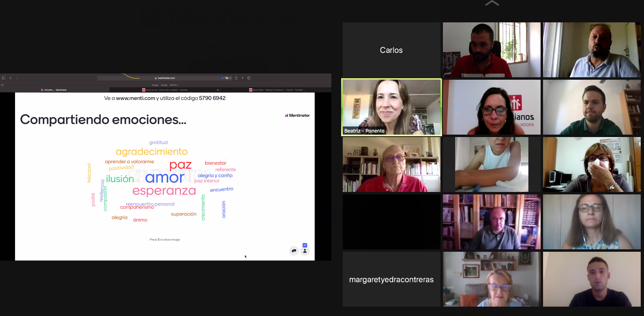
Task: Click the word 'esperanza' in word cloud
Action: (164, 191)
